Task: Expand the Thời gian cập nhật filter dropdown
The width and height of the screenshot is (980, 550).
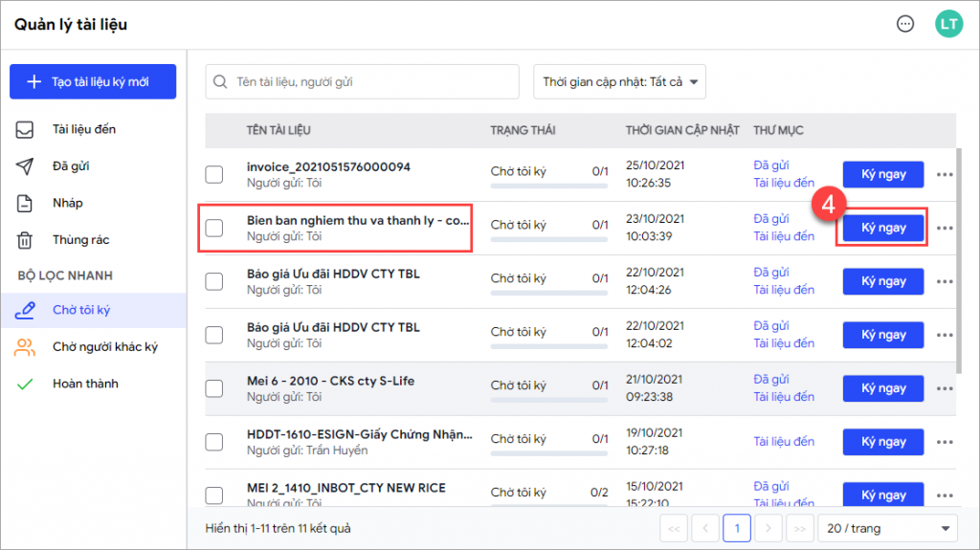Action: click(x=619, y=82)
